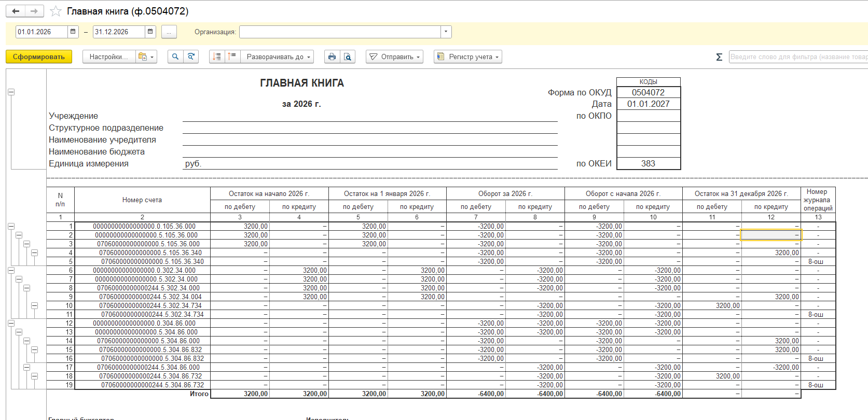
Task: Go back with the left arrow button
Action: [16, 11]
